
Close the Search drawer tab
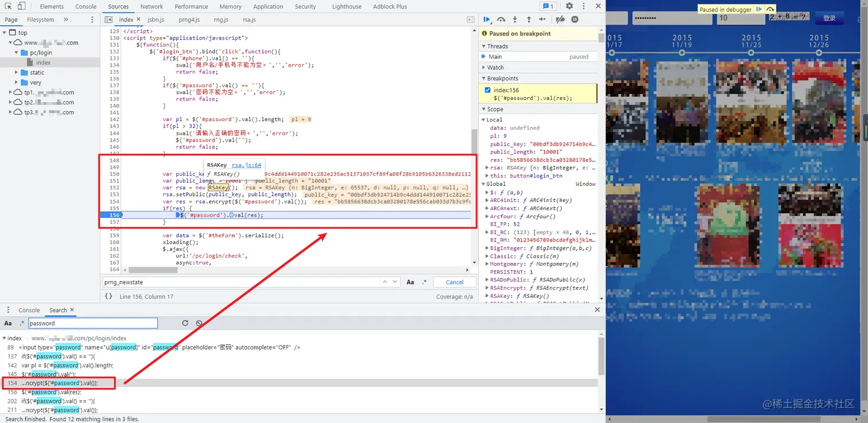pyautogui.click(x=72, y=310)
